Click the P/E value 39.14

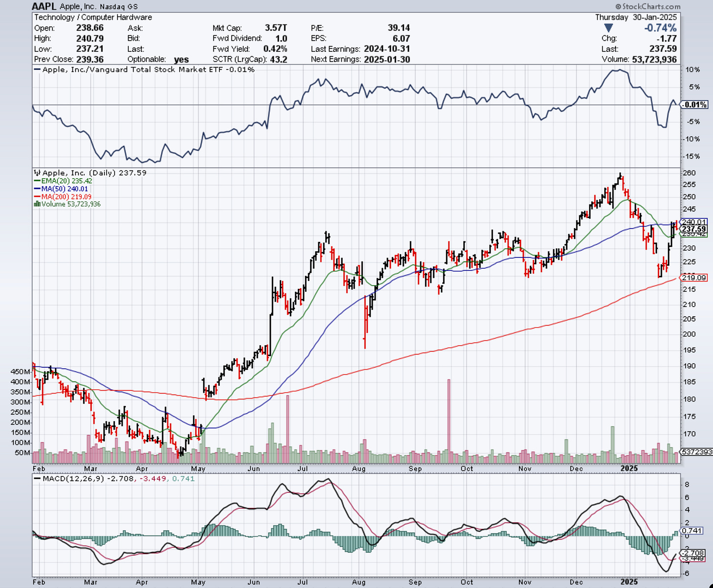[x=398, y=28]
